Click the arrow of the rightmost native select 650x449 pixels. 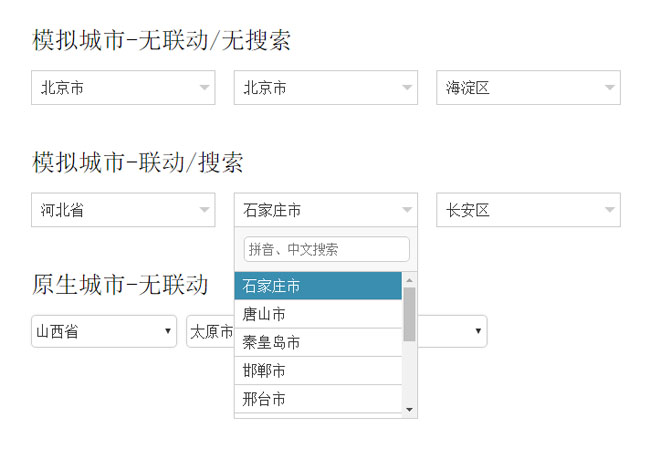click(478, 331)
